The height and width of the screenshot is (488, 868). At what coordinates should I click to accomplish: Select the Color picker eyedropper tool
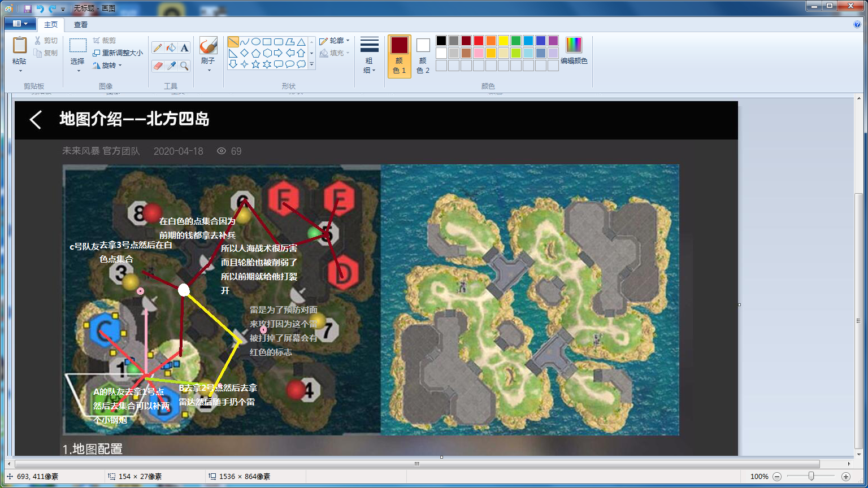pos(171,66)
